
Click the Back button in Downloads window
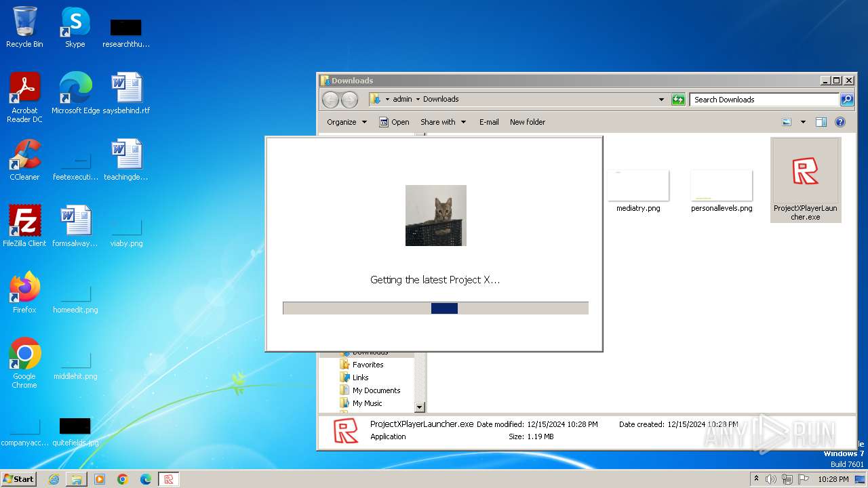tap(330, 100)
